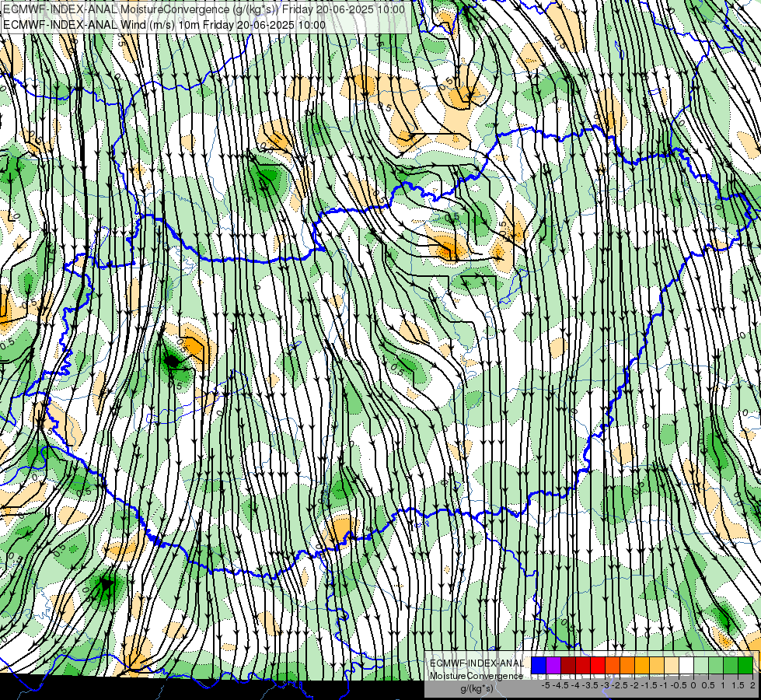Click the blue swatch in the legend
761x700 pixels.
pyautogui.click(x=539, y=665)
